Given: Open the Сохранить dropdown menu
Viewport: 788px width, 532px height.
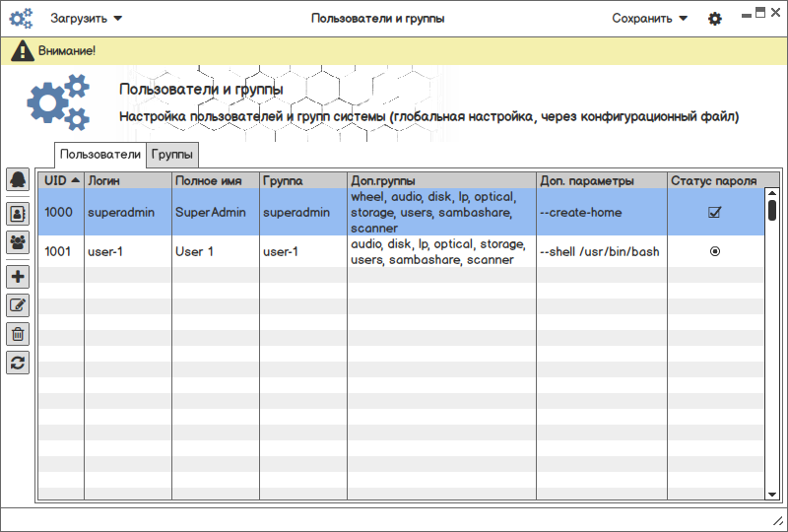Looking at the screenshot, I should pyautogui.click(x=649, y=18).
